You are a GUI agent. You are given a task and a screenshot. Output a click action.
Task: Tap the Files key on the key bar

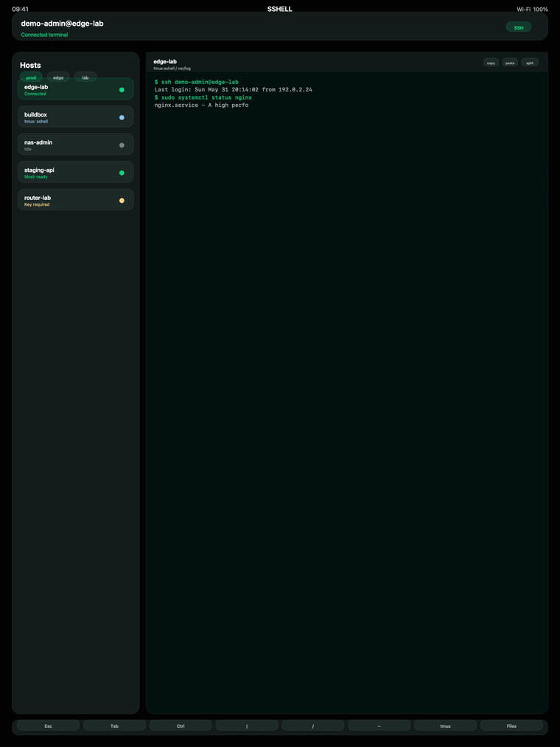coord(511,726)
